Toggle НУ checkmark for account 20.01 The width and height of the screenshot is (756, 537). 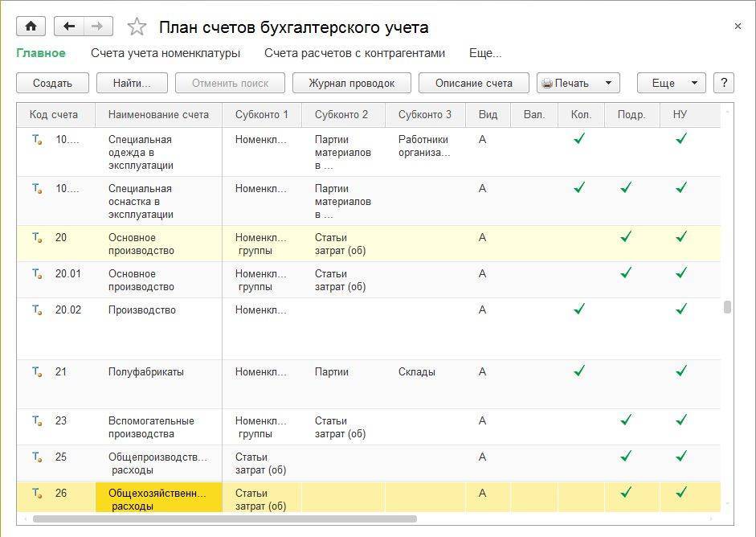coord(681,273)
